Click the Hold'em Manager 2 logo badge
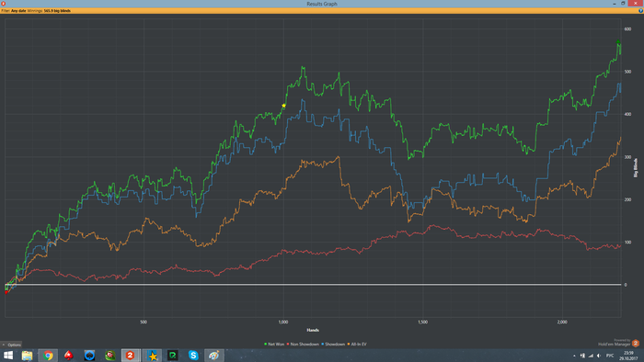The image size is (644, 362). [x=636, y=343]
